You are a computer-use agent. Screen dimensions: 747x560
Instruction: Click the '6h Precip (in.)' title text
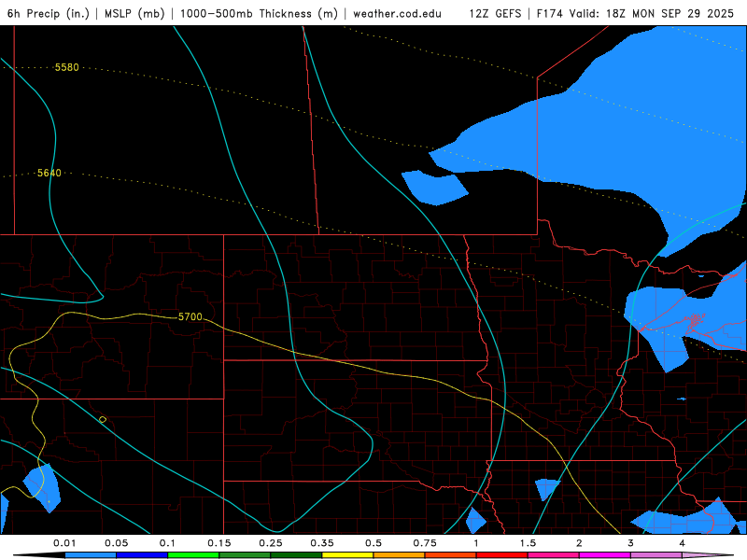[49, 13]
